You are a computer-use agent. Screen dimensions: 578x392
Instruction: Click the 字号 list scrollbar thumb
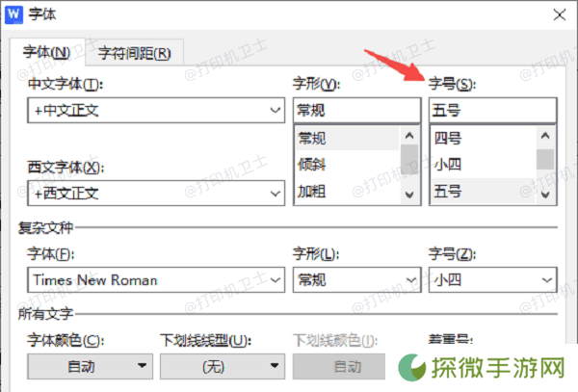click(x=545, y=159)
